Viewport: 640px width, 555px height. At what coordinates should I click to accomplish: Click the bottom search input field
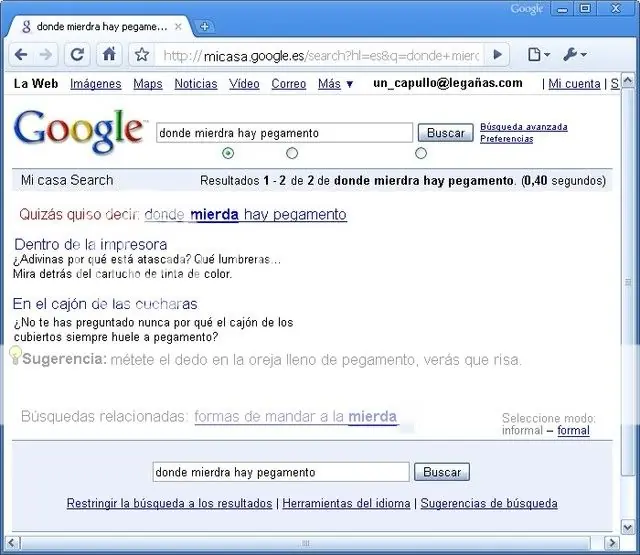pyautogui.click(x=281, y=472)
